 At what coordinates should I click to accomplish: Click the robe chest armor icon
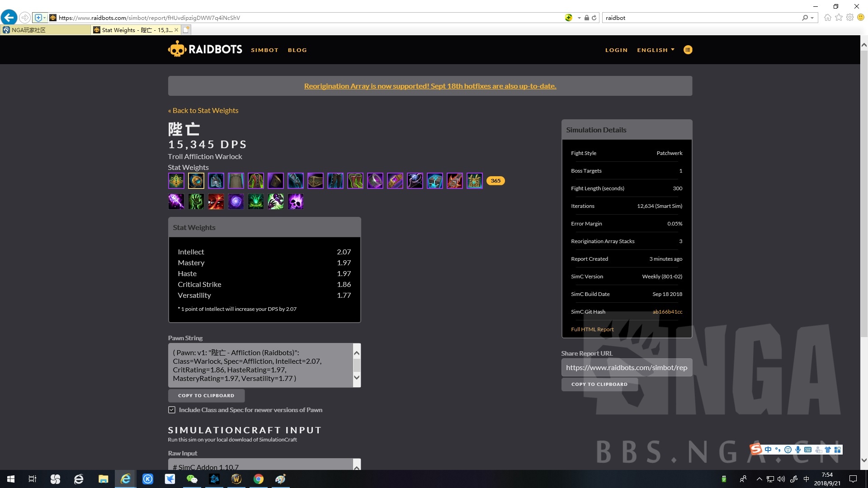pyautogui.click(x=255, y=181)
